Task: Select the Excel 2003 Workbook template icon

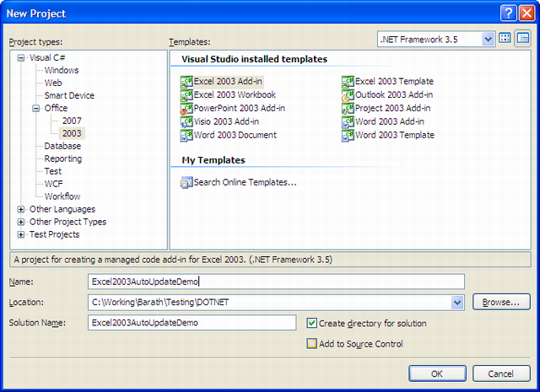Action: click(x=186, y=95)
